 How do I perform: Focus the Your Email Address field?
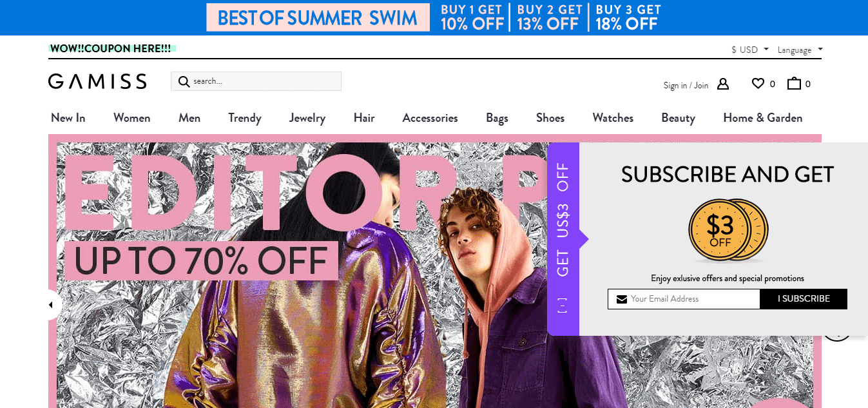(684, 299)
